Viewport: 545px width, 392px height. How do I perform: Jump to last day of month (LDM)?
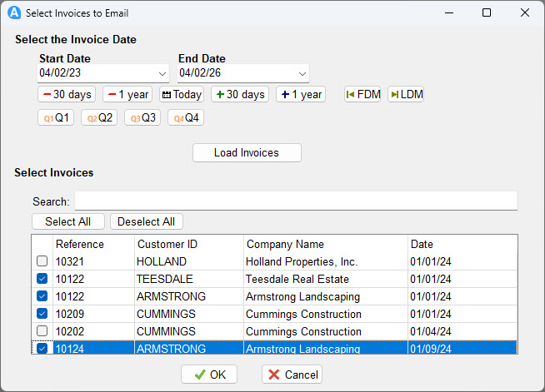406,95
